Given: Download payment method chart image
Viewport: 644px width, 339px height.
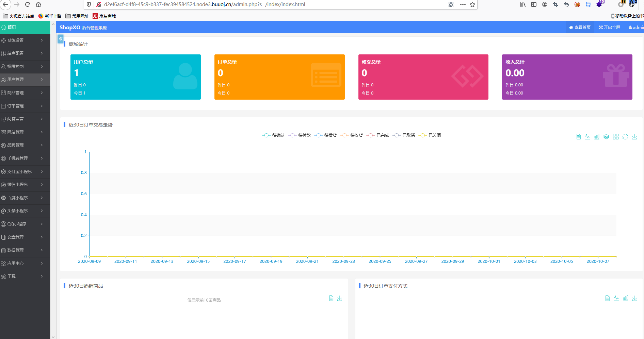Looking at the screenshot, I should pos(635,298).
